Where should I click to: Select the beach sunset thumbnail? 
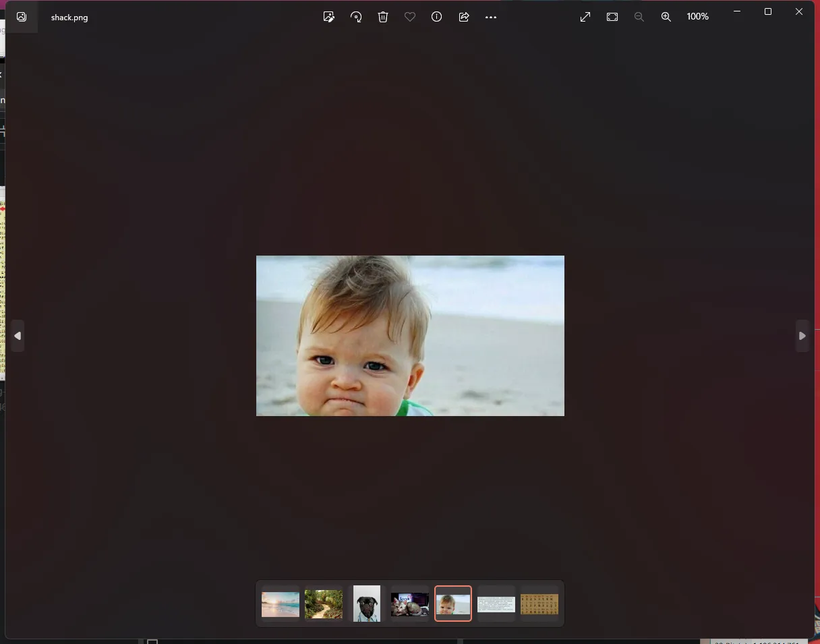click(x=281, y=604)
